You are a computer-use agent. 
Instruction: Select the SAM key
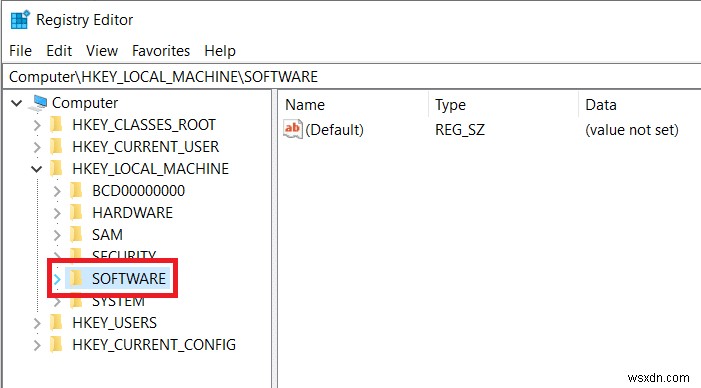tap(107, 235)
